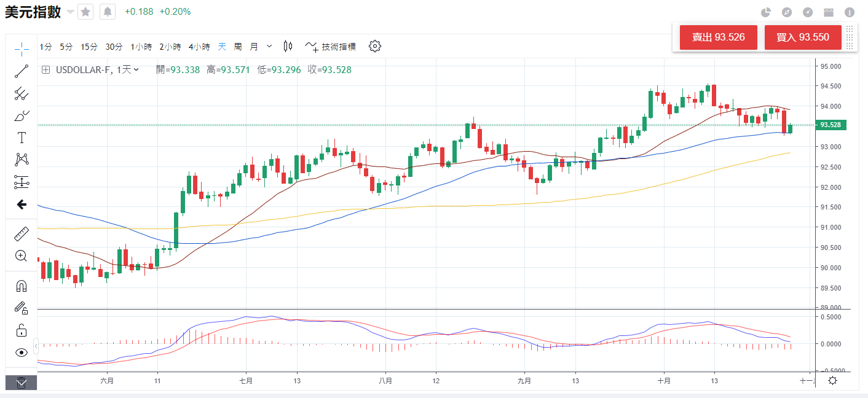The image size is (868, 398).
Task: Toggle magnet mode for drawings
Action: click(x=22, y=286)
